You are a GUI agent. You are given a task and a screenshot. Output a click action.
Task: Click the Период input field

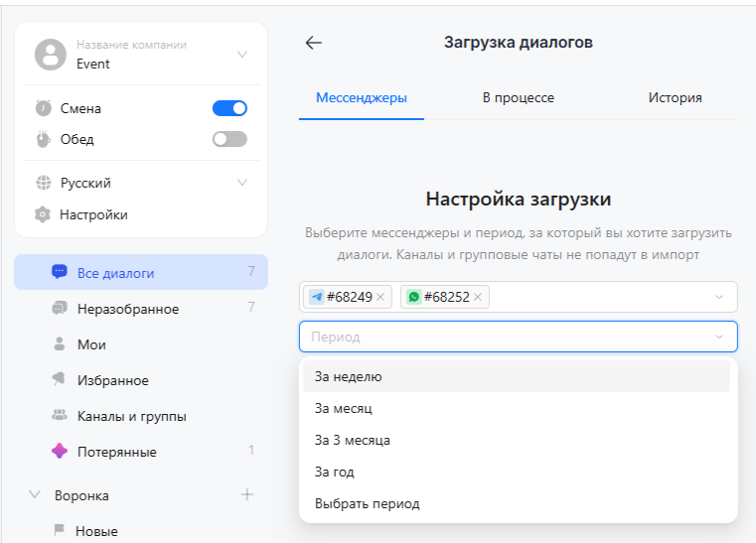point(507,337)
